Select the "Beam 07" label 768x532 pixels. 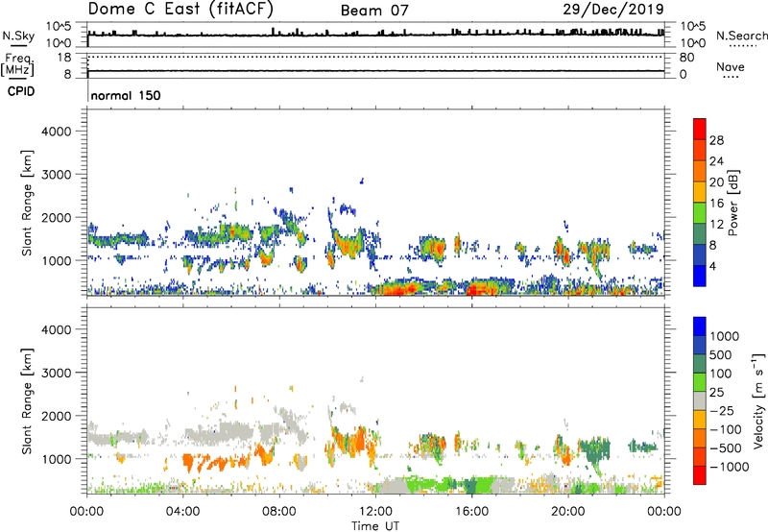374,11
